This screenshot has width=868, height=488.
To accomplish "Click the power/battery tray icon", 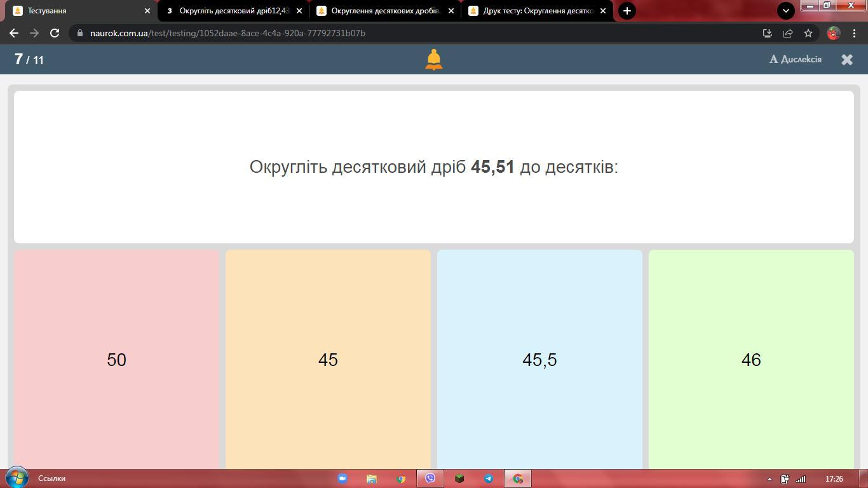I will point(785,479).
